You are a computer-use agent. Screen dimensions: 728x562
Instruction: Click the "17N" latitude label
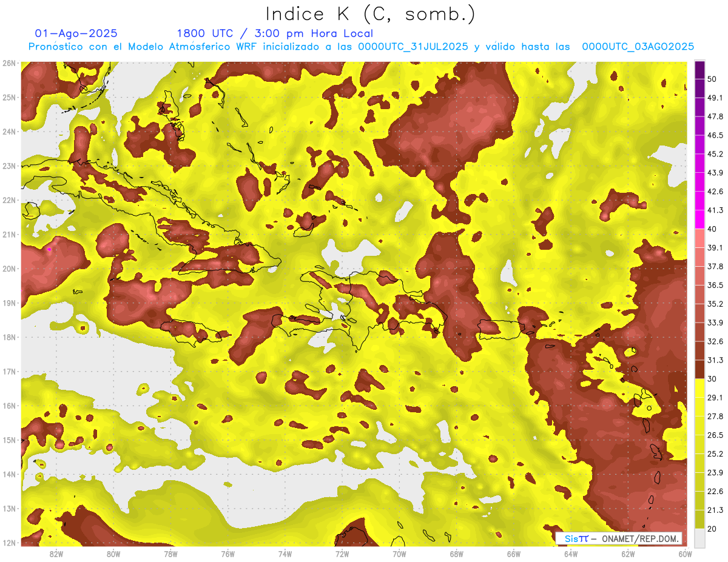(x=9, y=371)
